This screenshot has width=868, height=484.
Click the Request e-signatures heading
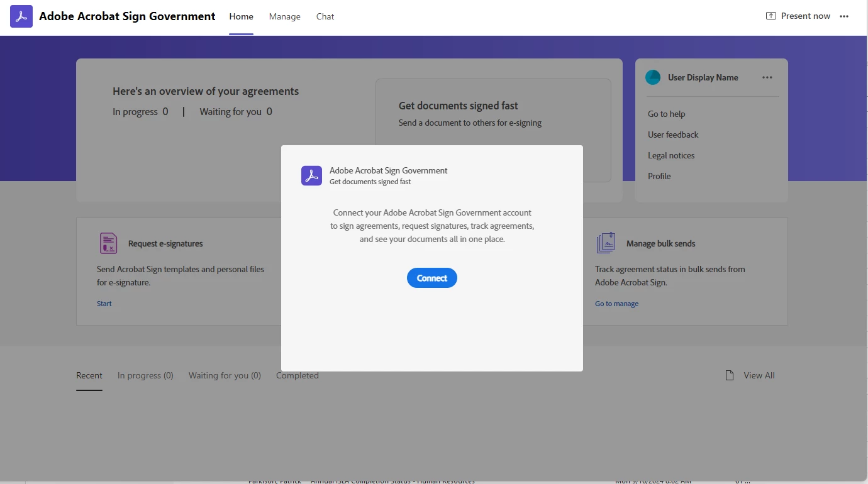click(x=165, y=243)
